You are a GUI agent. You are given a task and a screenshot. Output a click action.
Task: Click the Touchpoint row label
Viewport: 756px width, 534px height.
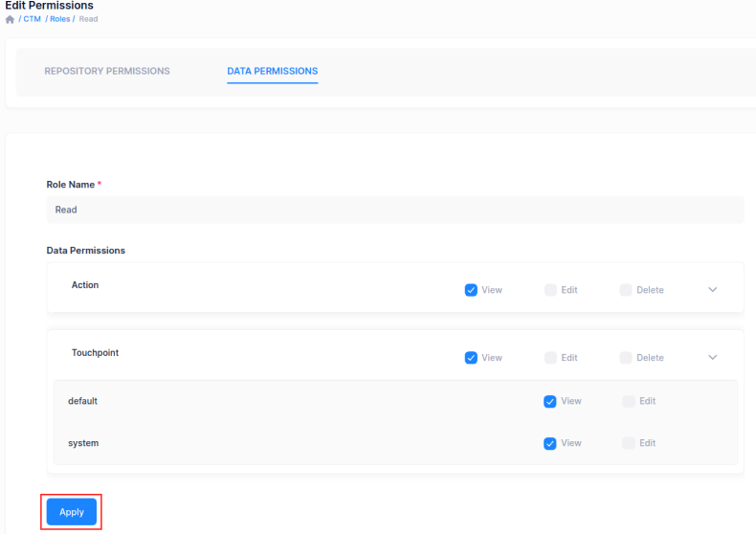pyautogui.click(x=95, y=353)
